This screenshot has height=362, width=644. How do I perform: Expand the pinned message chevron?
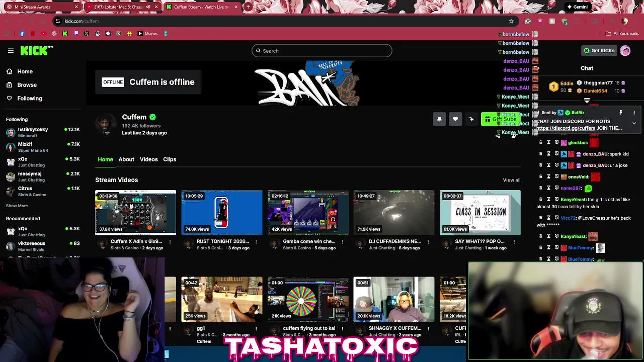click(634, 123)
